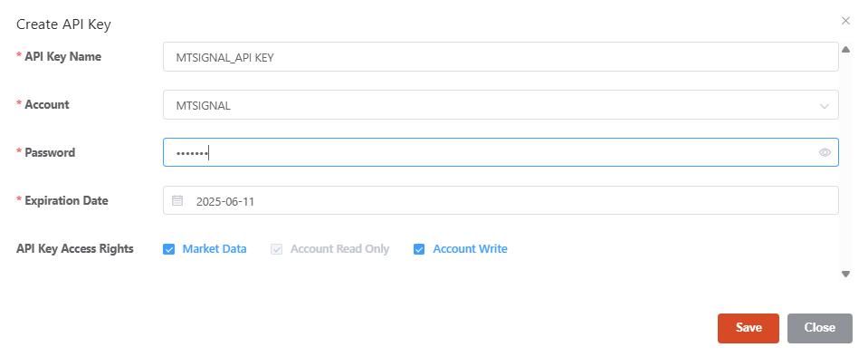The height and width of the screenshot is (357, 868).
Task: Focus the API Key Name field
Action: pyautogui.click(x=501, y=56)
